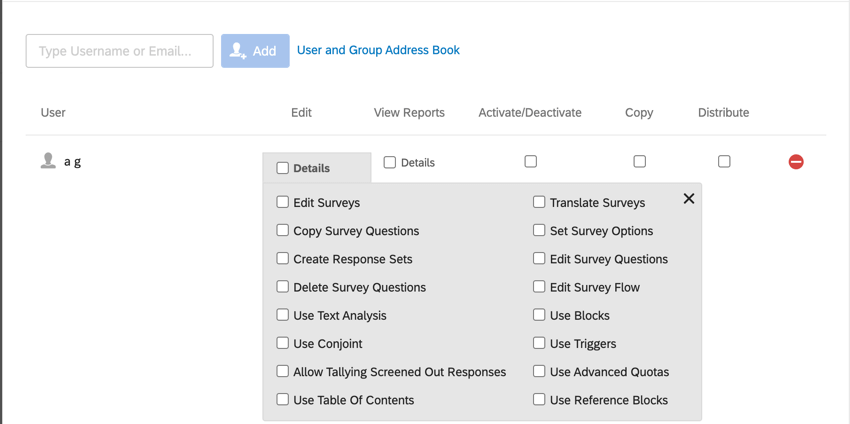
Task: Expand the Edit Details tab label
Action: [312, 168]
